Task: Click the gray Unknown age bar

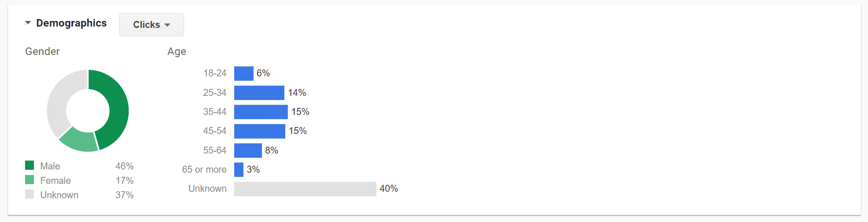Action: 305,189
